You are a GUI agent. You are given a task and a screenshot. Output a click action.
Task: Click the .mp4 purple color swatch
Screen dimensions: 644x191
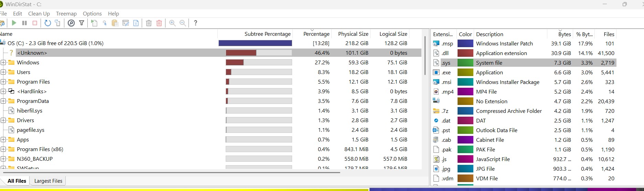click(x=465, y=92)
